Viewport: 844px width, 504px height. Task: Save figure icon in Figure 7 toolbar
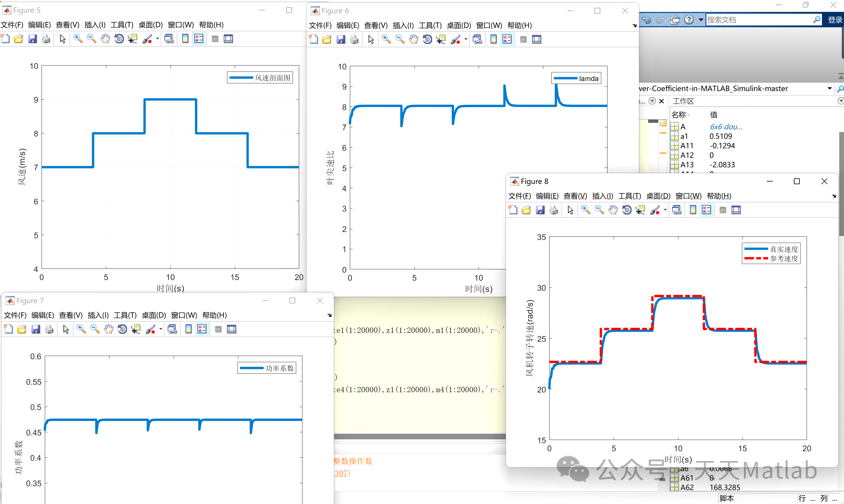pyautogui.click(x=36, y=329)
